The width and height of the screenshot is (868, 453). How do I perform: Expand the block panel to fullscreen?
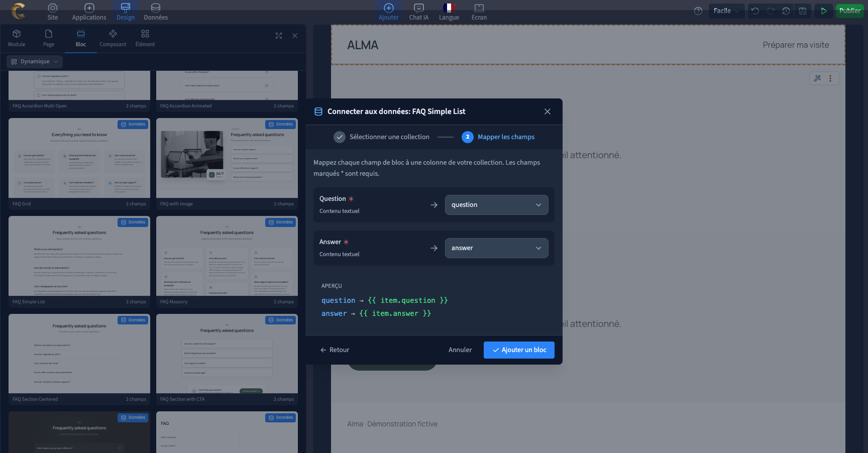279,36
